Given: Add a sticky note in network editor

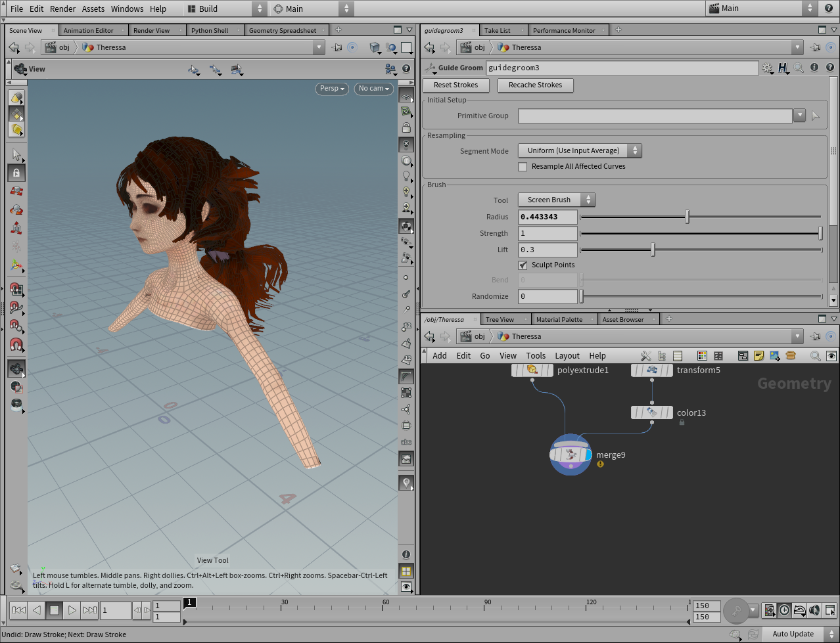Looking at the screenshot, I should [758, 356].
